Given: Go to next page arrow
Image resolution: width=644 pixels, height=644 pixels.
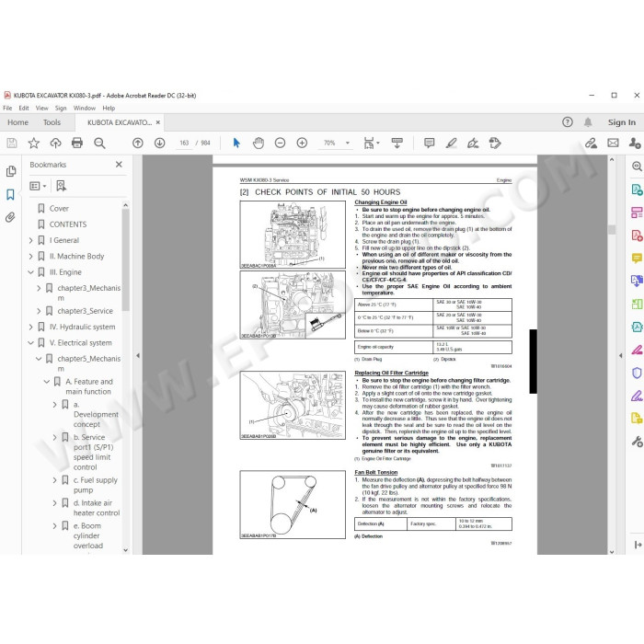Looking at the screenshot, I should 160,143.
